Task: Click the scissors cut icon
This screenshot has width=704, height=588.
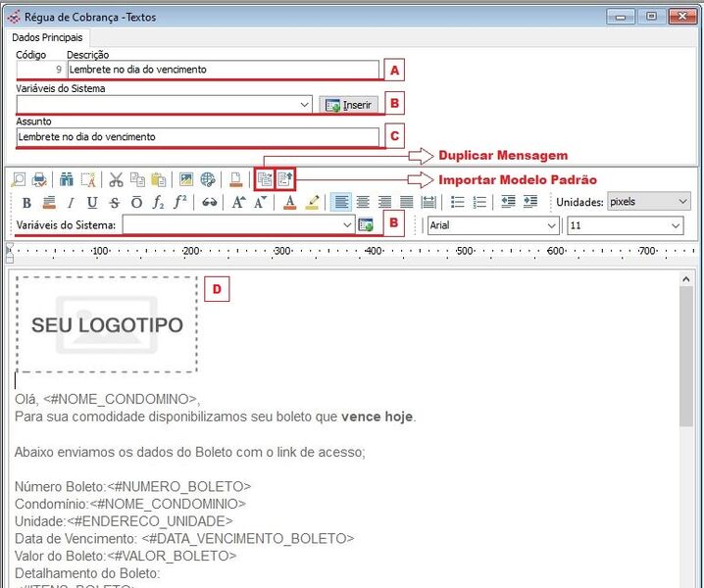Action: (x=116, y=179)
